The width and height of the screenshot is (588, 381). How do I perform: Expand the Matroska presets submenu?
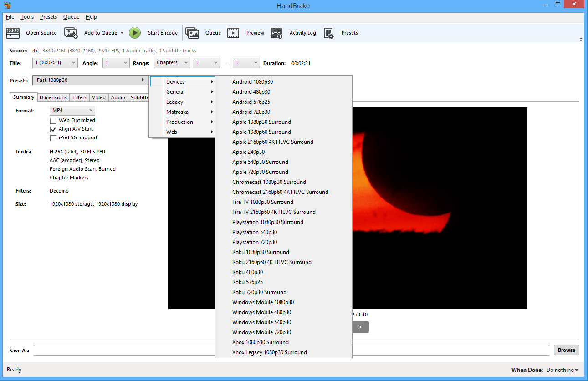coord(182,112)
